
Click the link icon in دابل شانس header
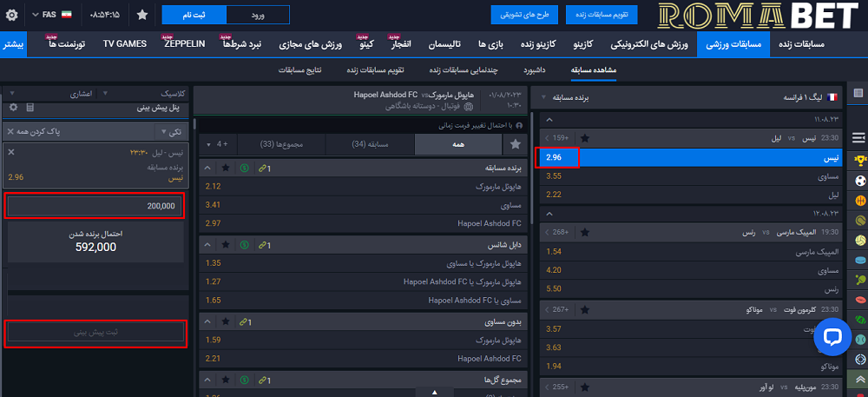pyautogui.click(x=263, y=244)
